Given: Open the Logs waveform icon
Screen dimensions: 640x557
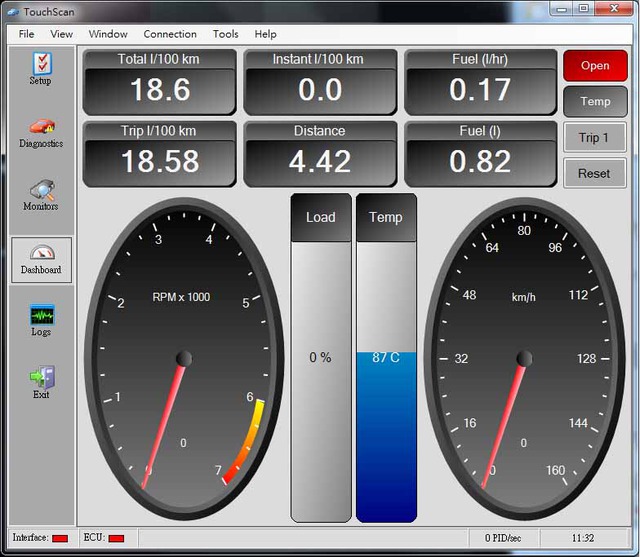Looking at the screenshot, I should point(41,320).
